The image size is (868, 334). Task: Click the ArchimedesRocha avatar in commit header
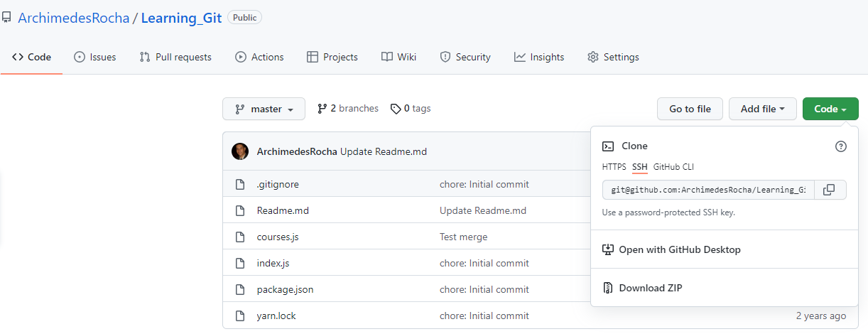pos(240,151)
